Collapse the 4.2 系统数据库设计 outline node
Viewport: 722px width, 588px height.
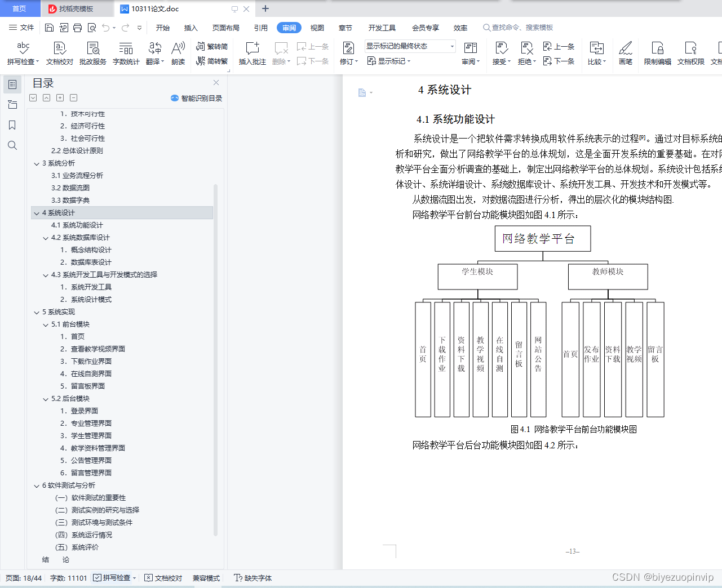(46, 238)
